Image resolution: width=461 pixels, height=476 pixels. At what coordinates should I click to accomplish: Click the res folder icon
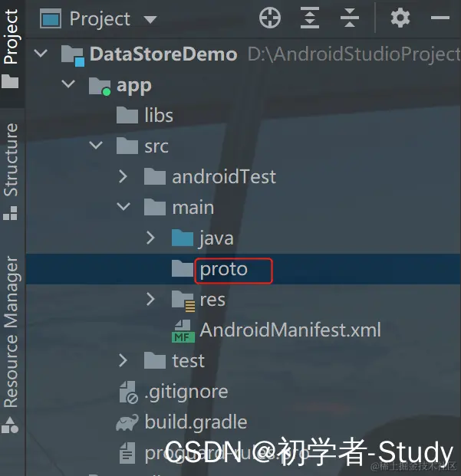(183, 300)
